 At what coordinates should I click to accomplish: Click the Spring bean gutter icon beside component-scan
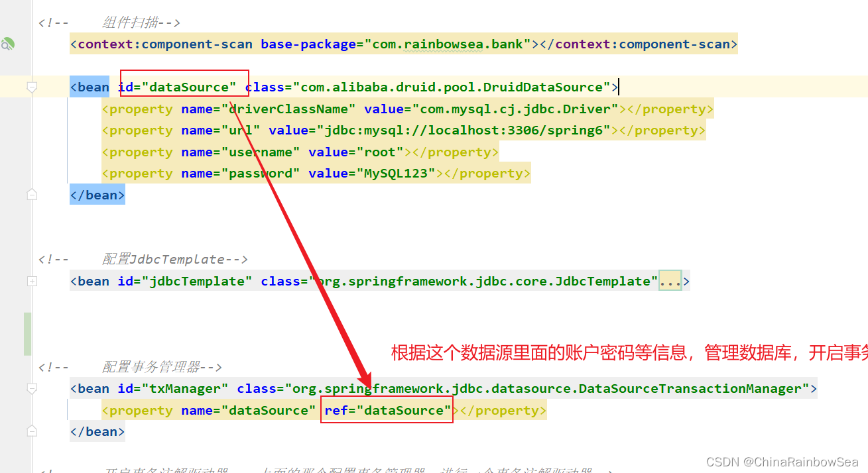pyautogui.click(x=7, y=44)
